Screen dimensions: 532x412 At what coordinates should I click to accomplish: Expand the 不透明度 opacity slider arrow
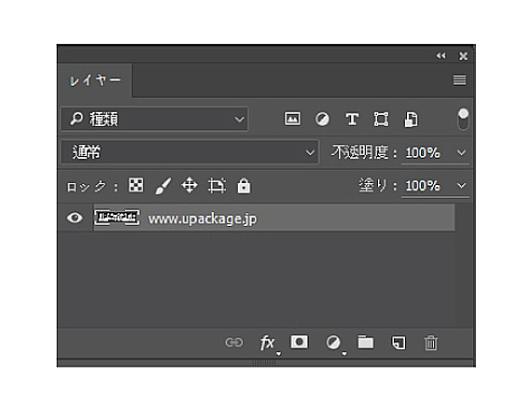461,152
